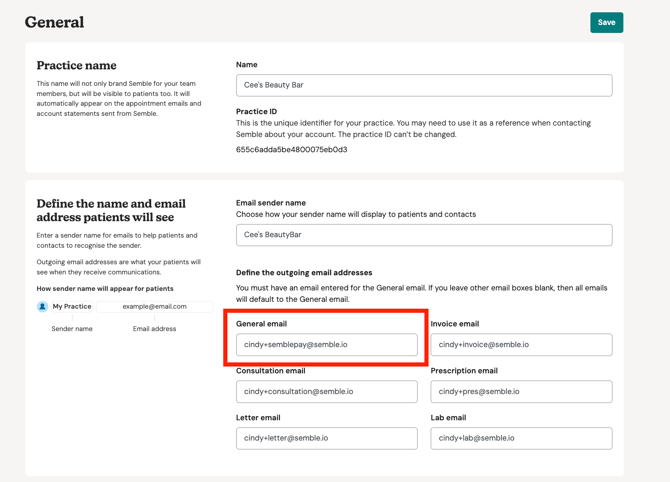Click the Practice ID label

(x=257, y=112)
